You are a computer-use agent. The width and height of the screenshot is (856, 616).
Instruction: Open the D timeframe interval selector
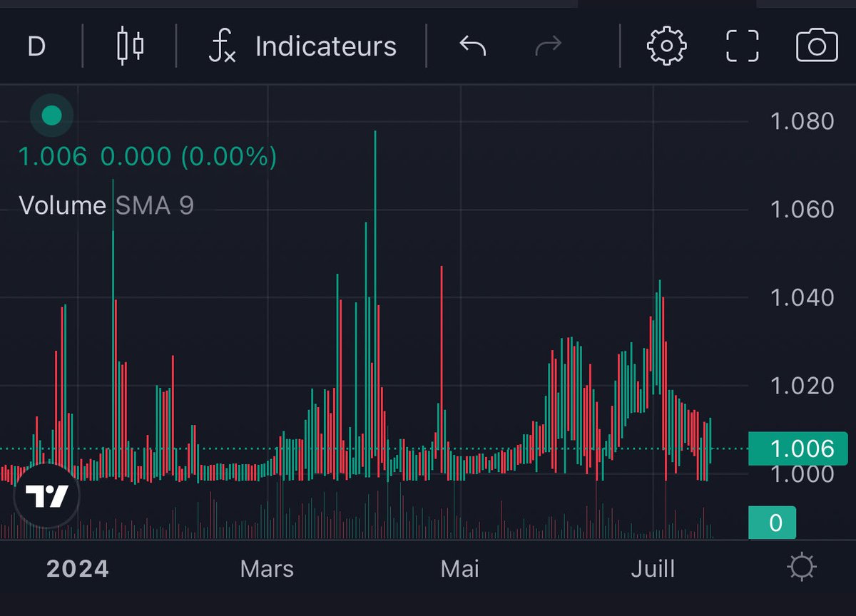pos(36,47)
